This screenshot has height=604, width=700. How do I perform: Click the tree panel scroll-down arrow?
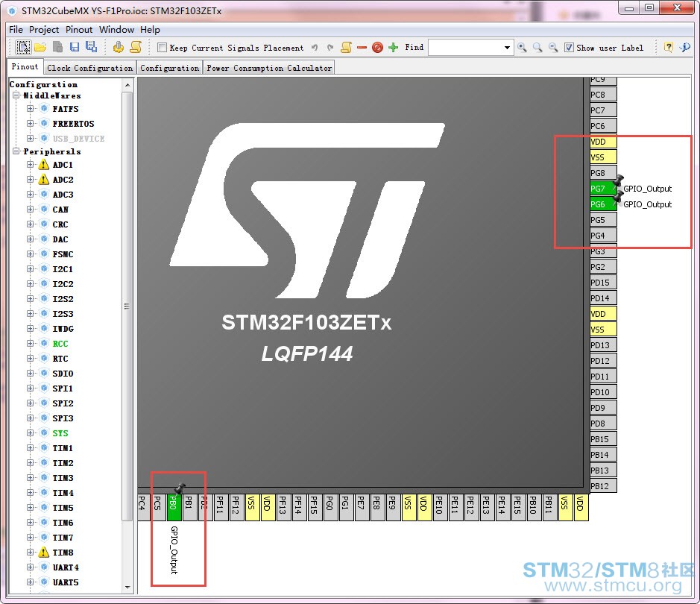pos(127,587)
